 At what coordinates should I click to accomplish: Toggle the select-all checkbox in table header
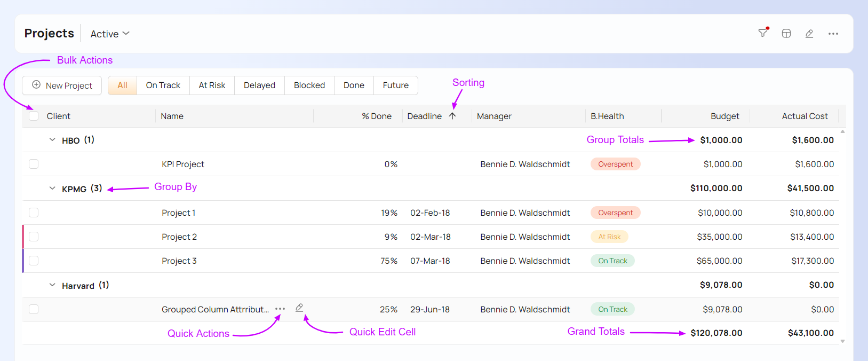(34, 116)
